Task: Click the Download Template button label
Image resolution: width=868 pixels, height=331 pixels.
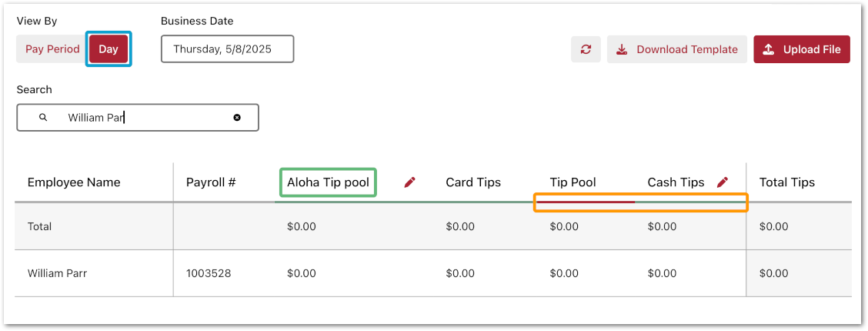Action: click(x=687, y=49)
